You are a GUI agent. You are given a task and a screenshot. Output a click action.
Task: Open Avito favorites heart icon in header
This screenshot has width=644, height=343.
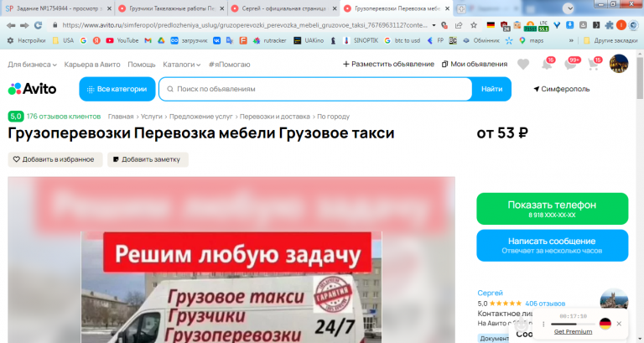[x=523, y=64]
